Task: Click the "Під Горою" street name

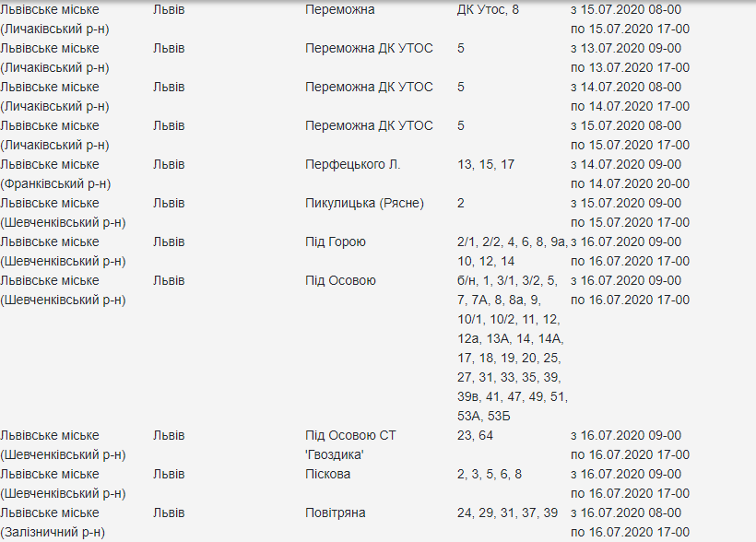Action: click(x=336, y=242)
